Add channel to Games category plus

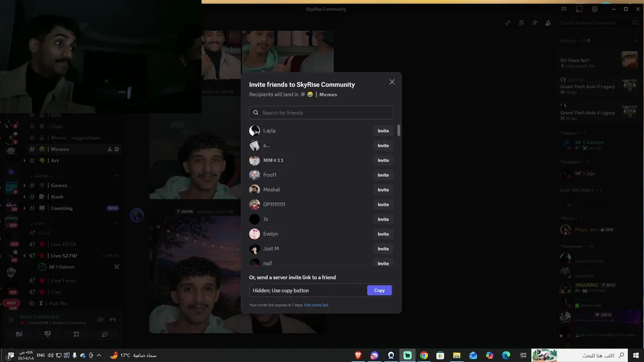pyautogui.click(x=117, y=175)
